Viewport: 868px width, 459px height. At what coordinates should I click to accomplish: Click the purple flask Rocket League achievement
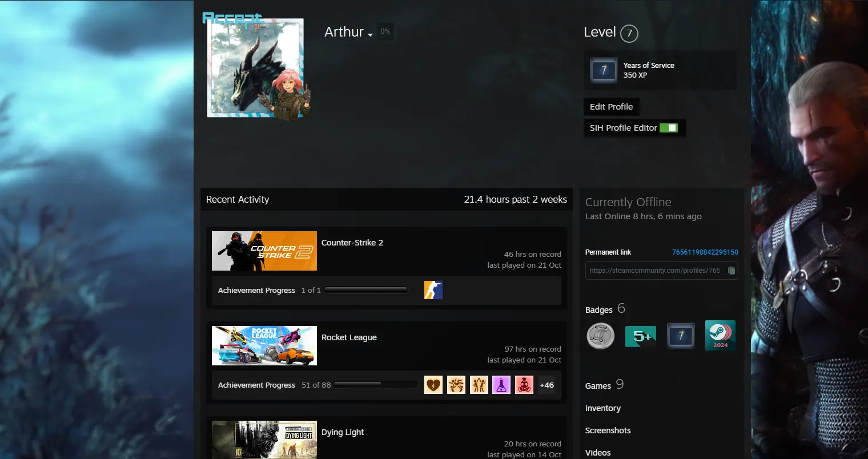501,385
